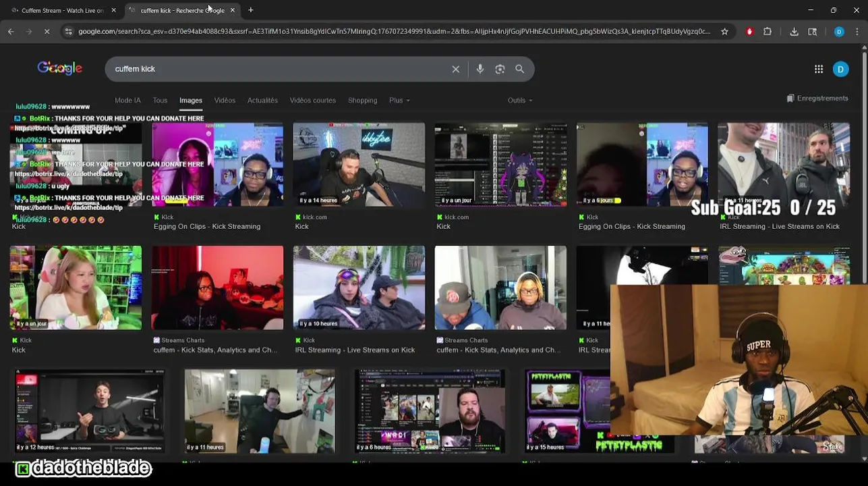This screenshot has height=486, width=868.
Task: Close the Cuffem Stream tab
Action: point(113,10)
